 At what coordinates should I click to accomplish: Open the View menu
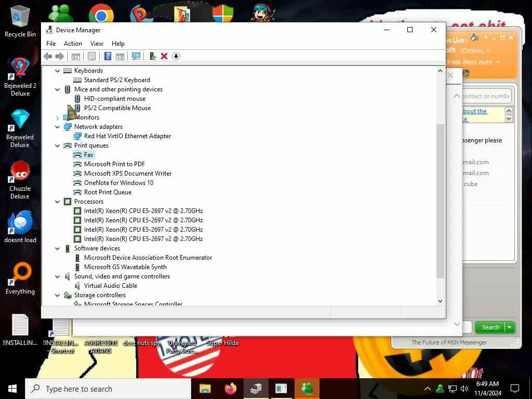97,44
